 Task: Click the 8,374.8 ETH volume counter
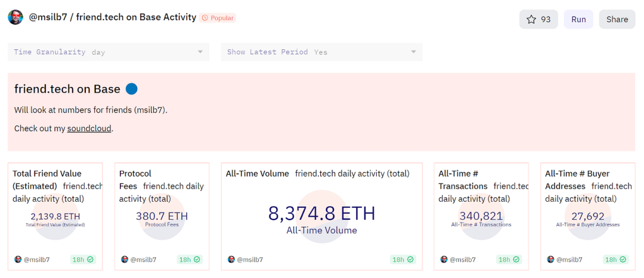[321, 213]
